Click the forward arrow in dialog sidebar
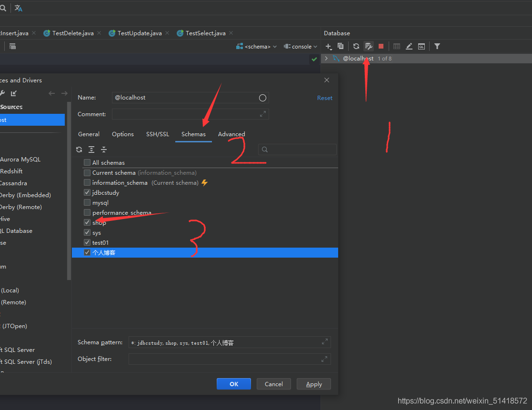 (64, 93)
